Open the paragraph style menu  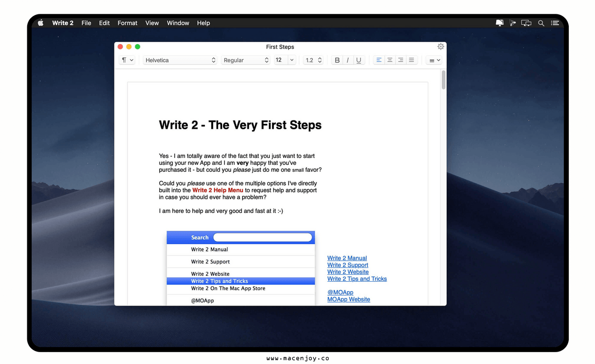[127, 60]
